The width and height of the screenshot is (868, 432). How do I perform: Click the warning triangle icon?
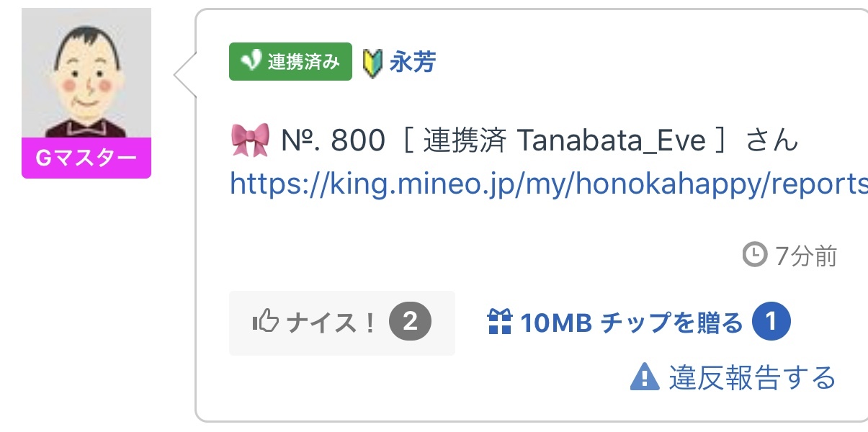[645, 377]
